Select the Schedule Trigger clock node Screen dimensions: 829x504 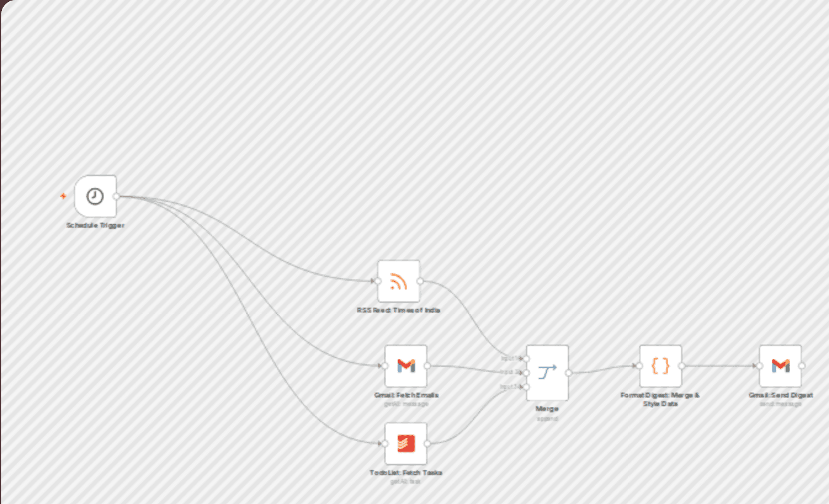[x=95, y=196]
